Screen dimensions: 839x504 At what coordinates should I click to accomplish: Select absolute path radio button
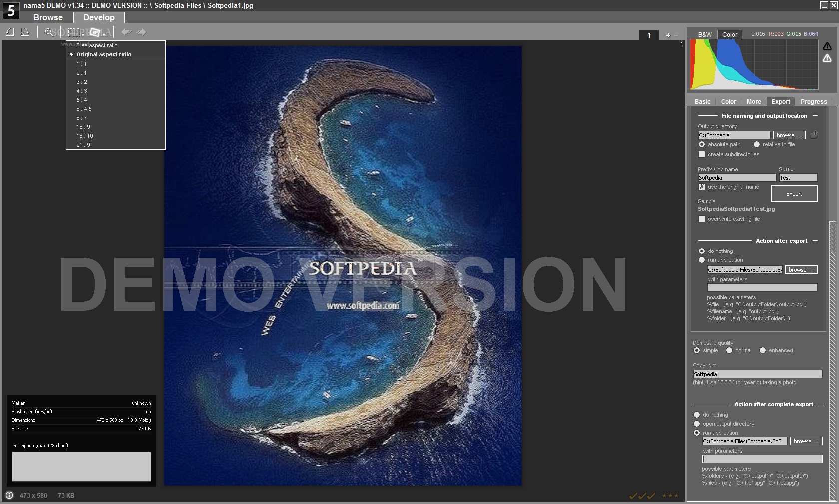pos(702,144)
